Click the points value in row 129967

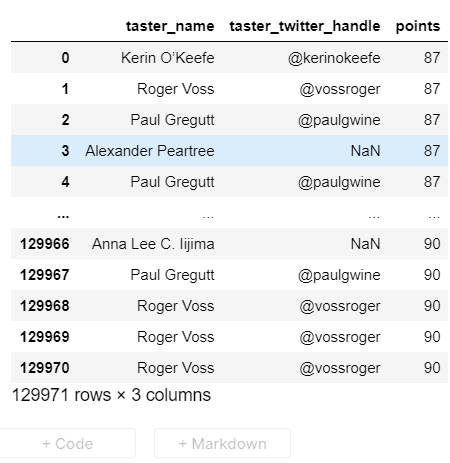point(432,275)
